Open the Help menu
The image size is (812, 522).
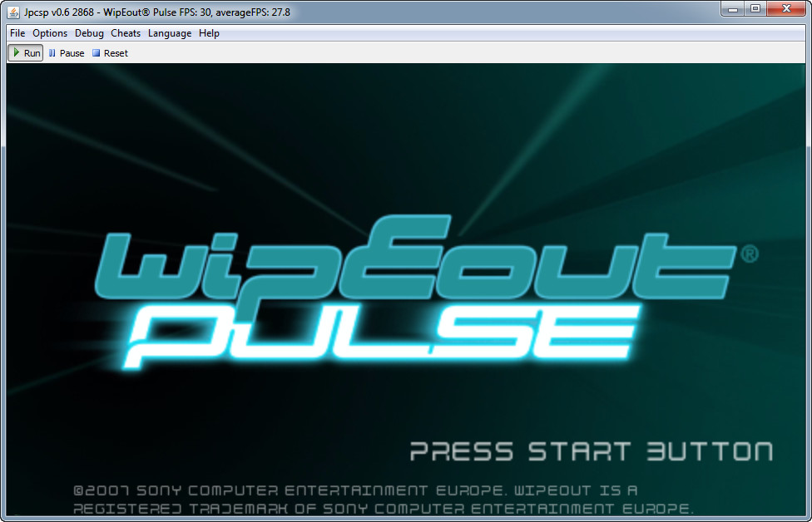[x=209, y=33]
